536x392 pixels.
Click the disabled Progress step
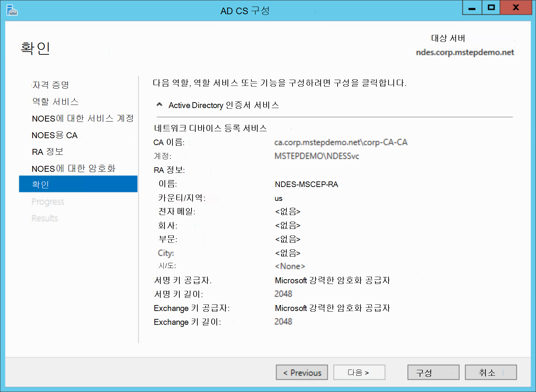point(48,202)
